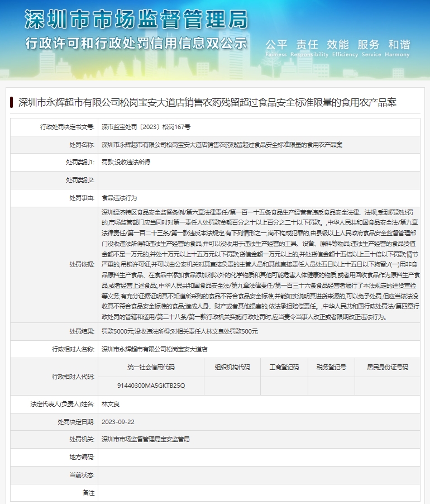The height and width of the screenshot is (504, 430).
Task: Click the 处罚事由 label
Action: tap(82, 198)
